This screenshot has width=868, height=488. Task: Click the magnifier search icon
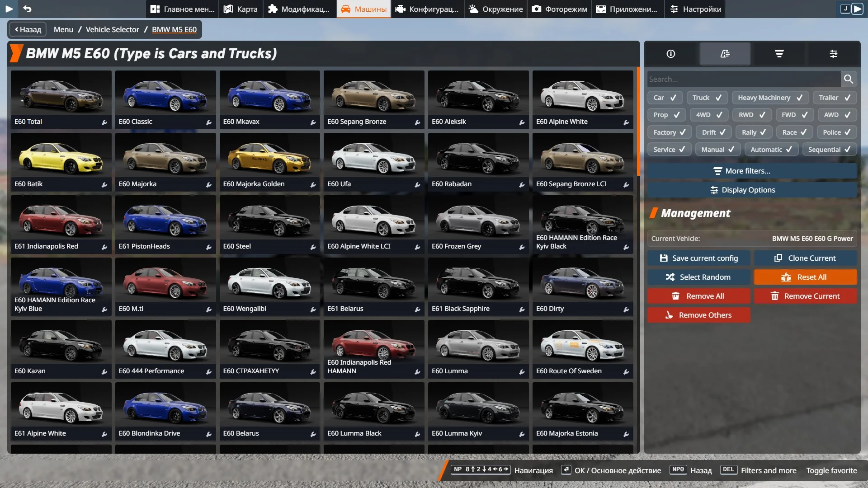pyautogui.click(x=849, y=79)
